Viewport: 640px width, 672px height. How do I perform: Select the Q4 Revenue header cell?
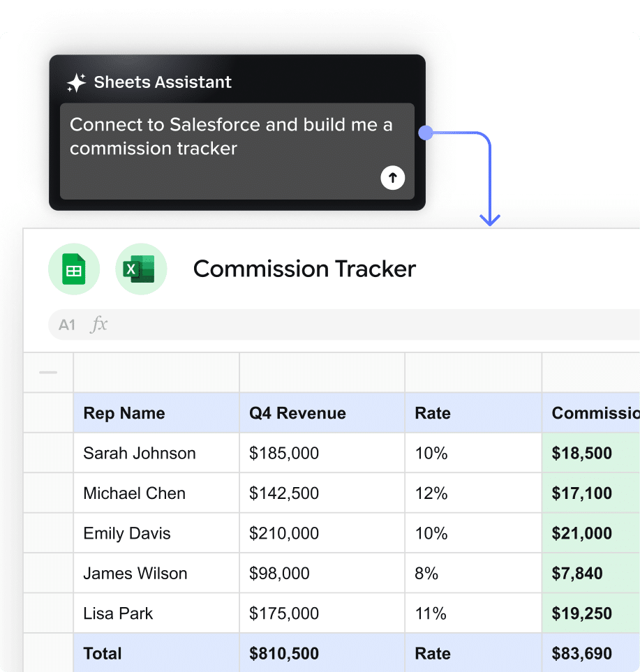coord(322,413)
